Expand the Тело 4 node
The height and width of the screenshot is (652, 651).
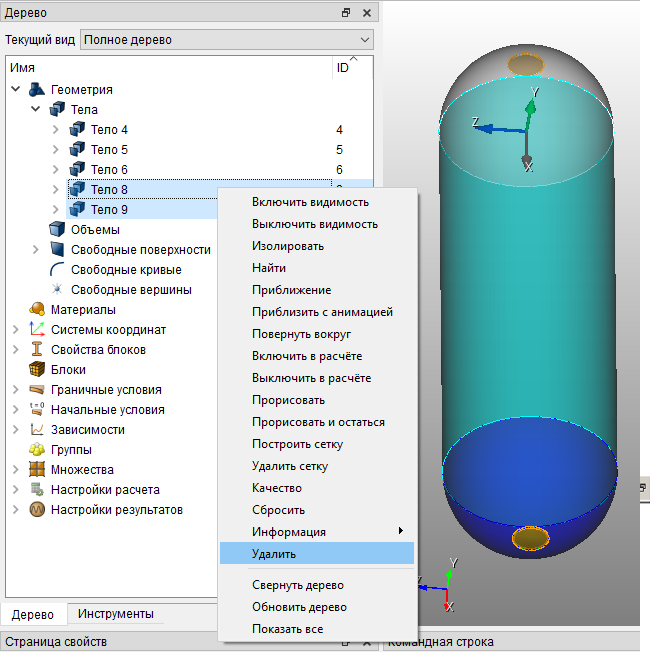56,130
